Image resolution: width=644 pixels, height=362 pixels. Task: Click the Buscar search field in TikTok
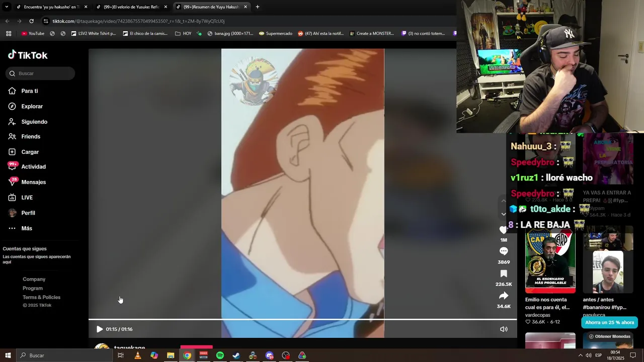pos(40,73)
